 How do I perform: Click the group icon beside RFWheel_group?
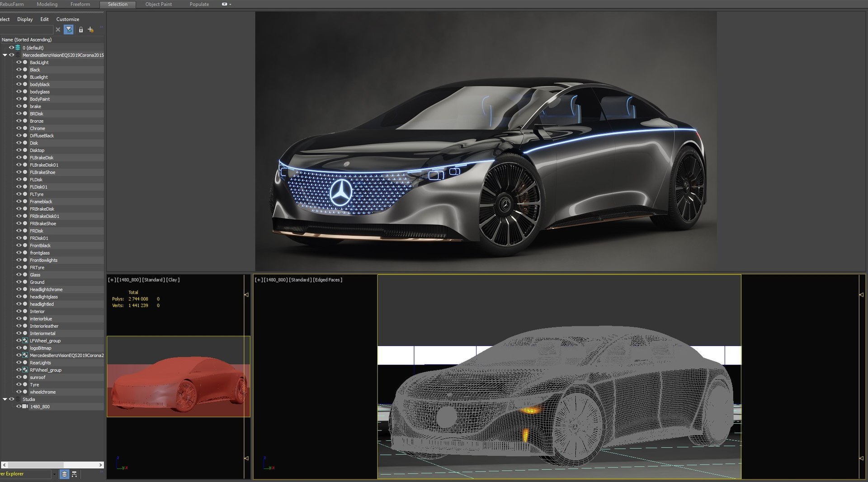pos(25,370)
